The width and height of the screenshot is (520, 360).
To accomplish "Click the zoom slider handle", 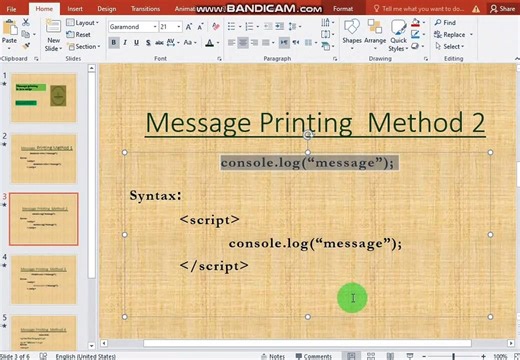I will (x=454, y=356).
